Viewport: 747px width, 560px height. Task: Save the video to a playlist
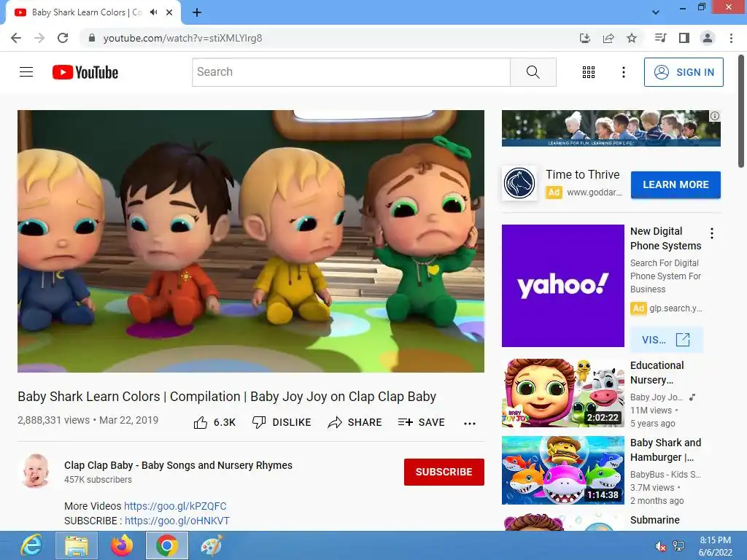click(421, 422)
